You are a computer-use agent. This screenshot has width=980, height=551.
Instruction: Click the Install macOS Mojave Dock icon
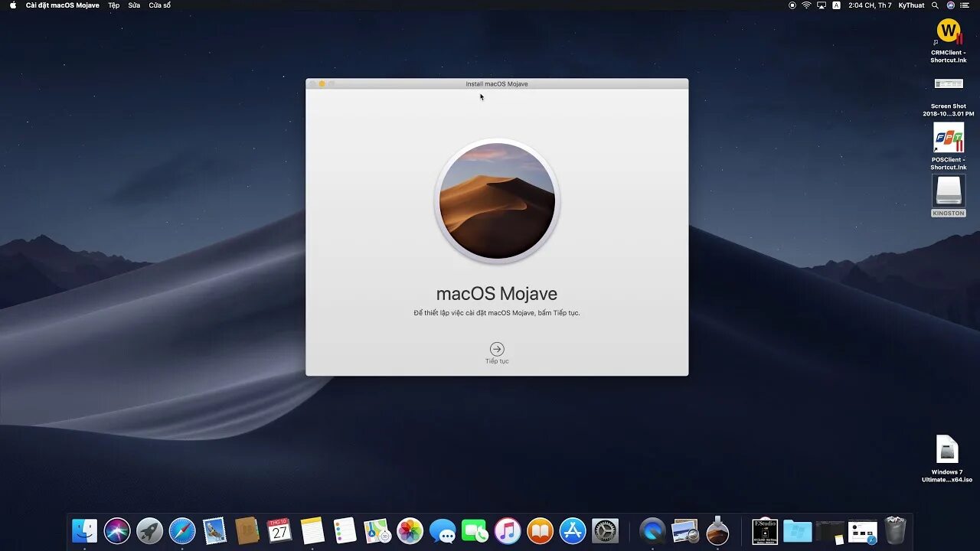[x=717, y=530]
